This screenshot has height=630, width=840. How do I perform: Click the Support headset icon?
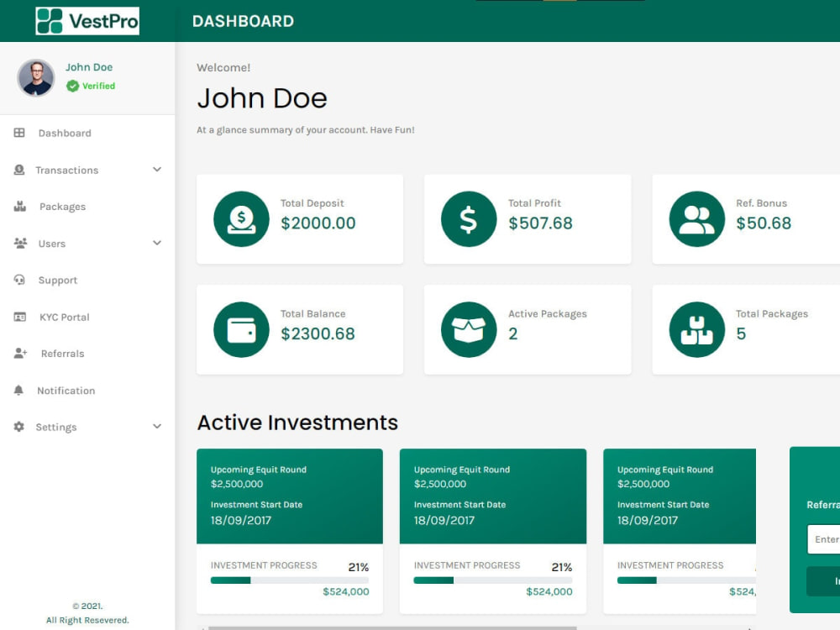coord(19,280)
